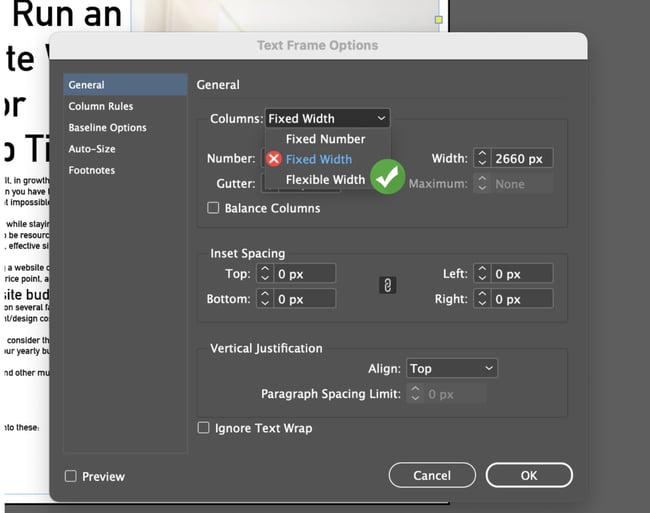The width and height of the screenshot is (650, 513).
Task: Click the Cancel button
Action: [x=432, y=475]
